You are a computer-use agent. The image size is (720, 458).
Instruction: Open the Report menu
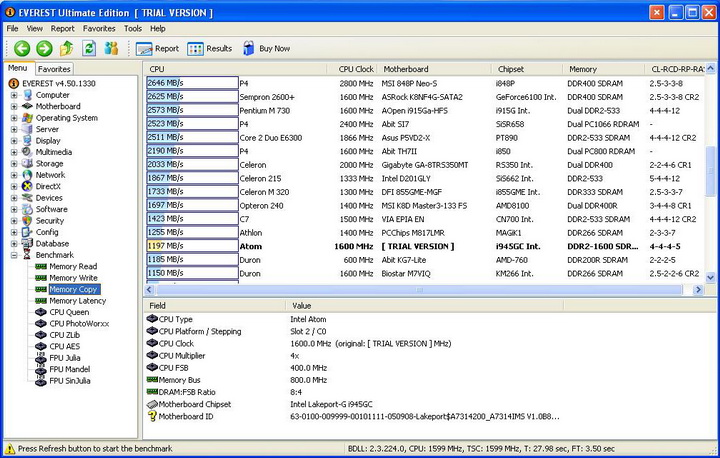[62, 28]
